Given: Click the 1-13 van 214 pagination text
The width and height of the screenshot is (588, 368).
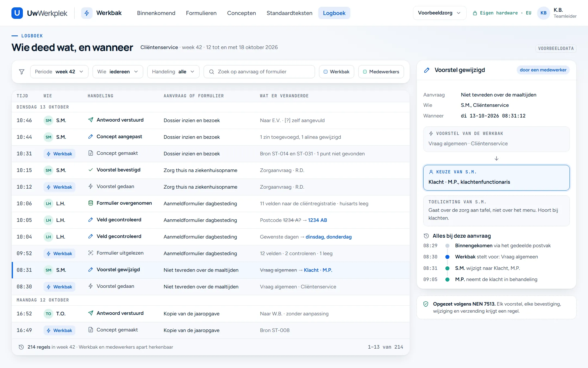Looking at the screenshot, I should pos(385,347).
